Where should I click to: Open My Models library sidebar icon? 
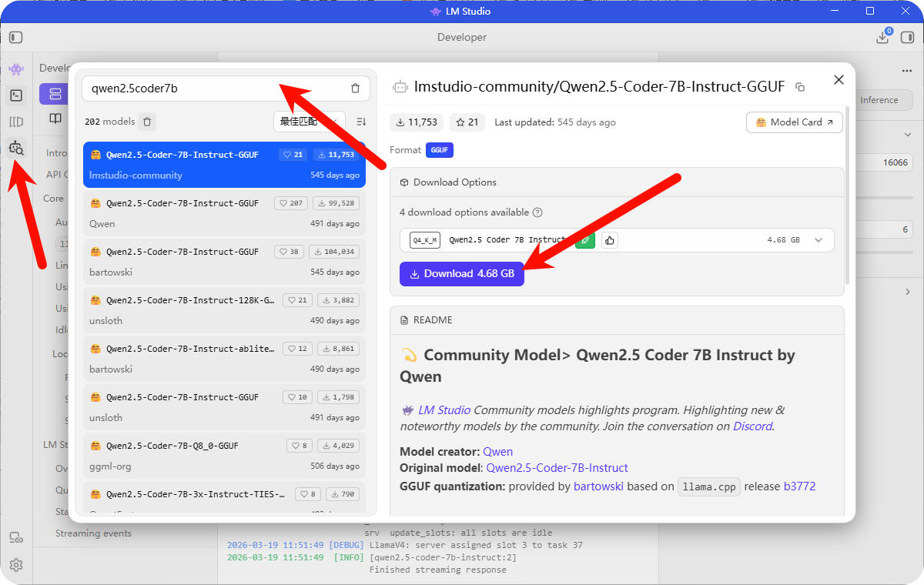tap(16, 122)
